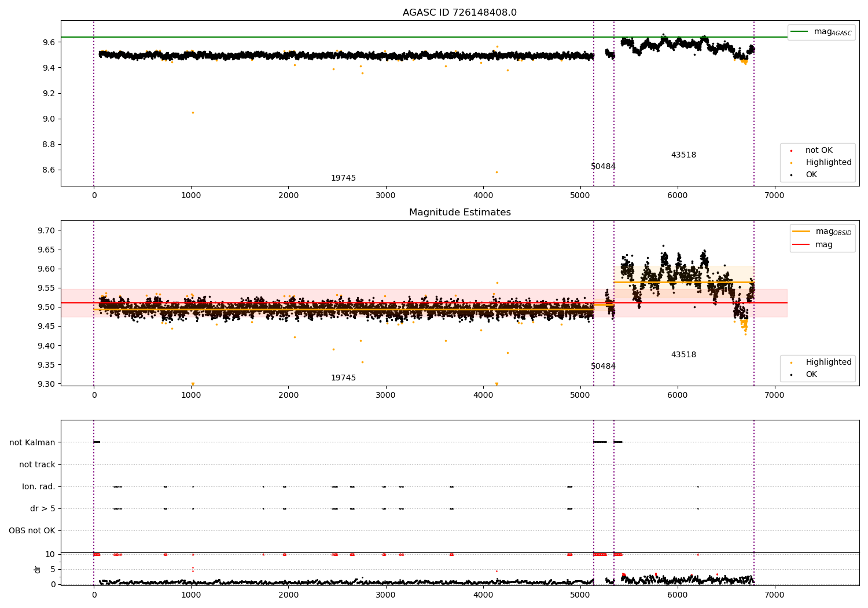Click x-axis tick 7000 under the top panel
868x608 pixels.
click(775, 196)
